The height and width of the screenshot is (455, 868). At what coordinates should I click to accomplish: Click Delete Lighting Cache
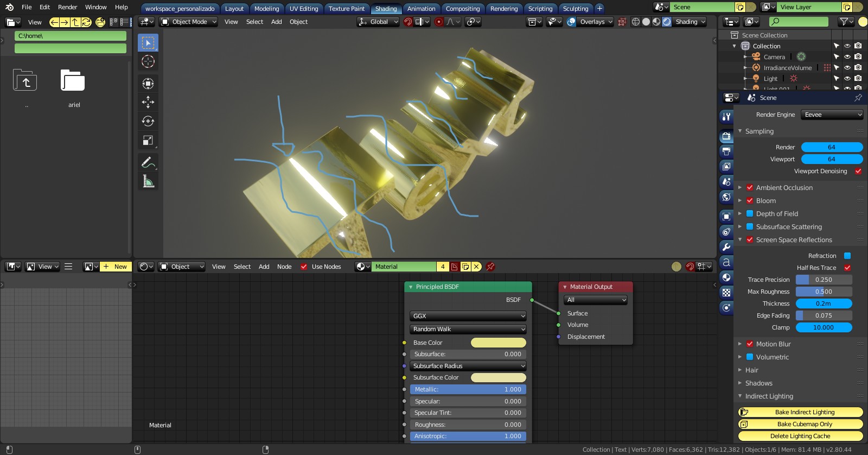click(x=801, y=436)
